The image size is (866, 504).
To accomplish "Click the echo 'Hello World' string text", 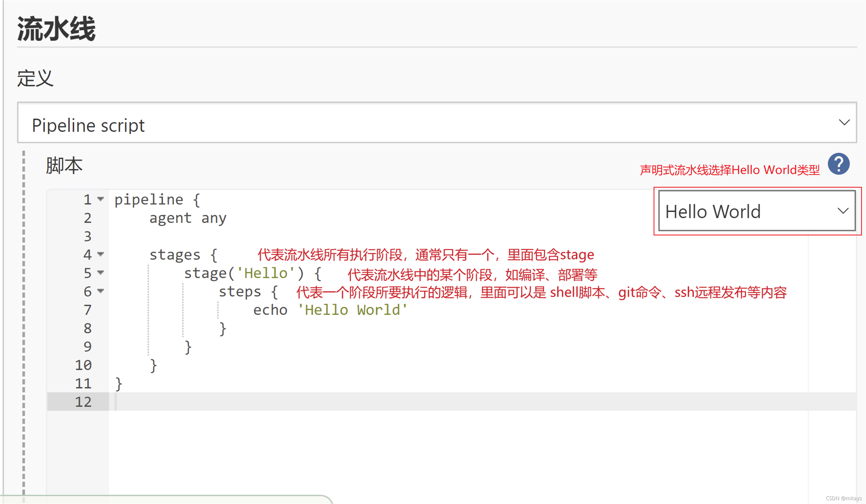I will tap(352, 310).
